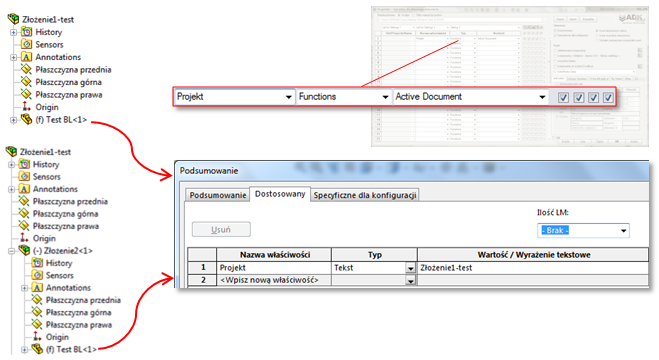This screenshot has width=659, height=360.
Task: Click top-level Origin icon in lower tree
Action: point(24,238)
